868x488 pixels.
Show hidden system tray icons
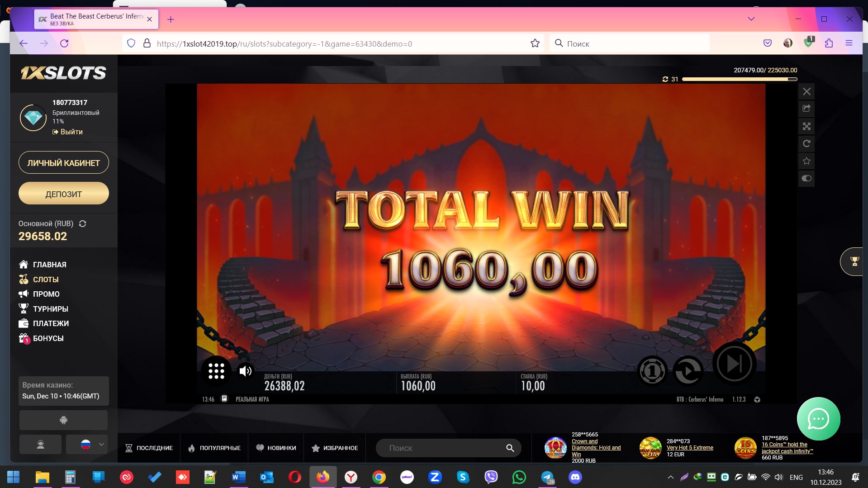pyautogui.click(x=671, y=477)
